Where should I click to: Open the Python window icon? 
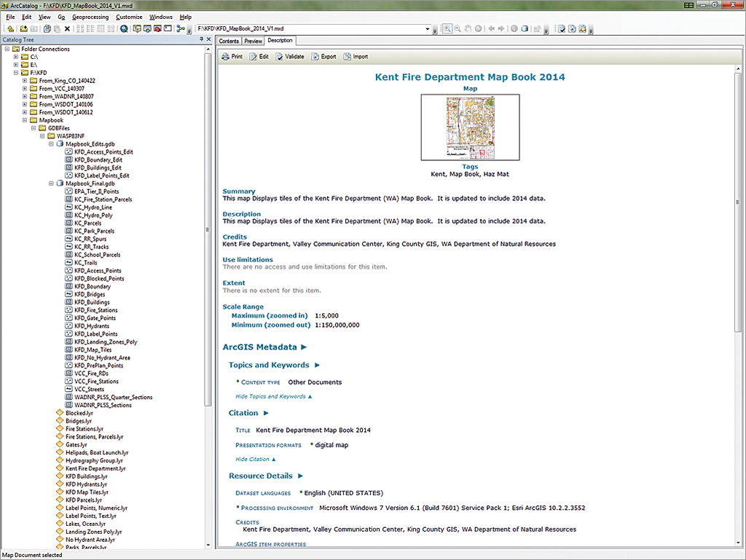click(x=168, y=28)
